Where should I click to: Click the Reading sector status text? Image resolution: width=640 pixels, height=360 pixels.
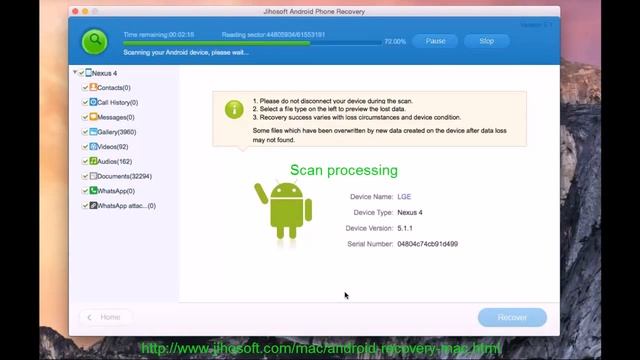tap(273, 35)
